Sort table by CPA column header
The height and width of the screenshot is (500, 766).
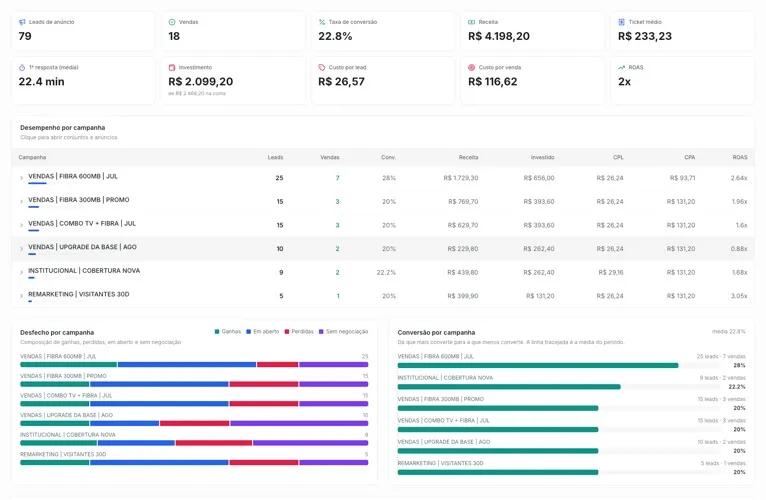690,157
